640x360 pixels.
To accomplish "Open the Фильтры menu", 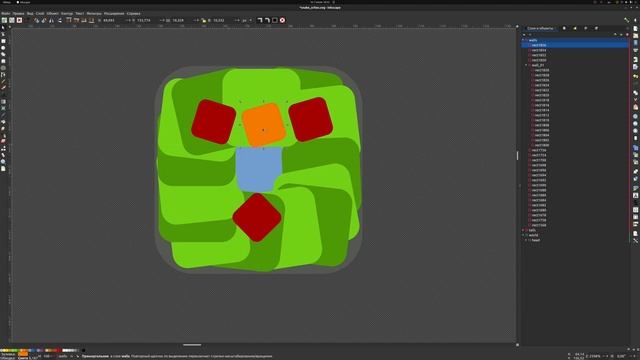I will pyautogui.click(x=94, y=13).
